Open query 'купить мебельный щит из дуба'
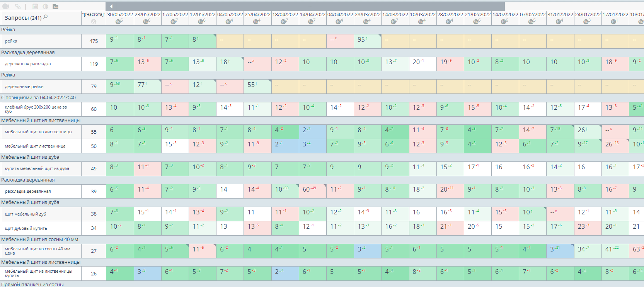Image resolution: width=644 pixels, height=287 pixels. point(37,168)
